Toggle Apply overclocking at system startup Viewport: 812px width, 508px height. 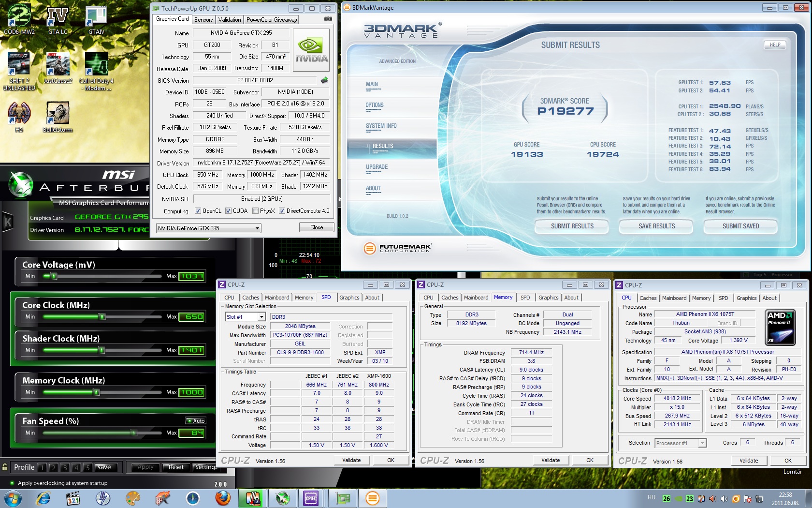62,483
